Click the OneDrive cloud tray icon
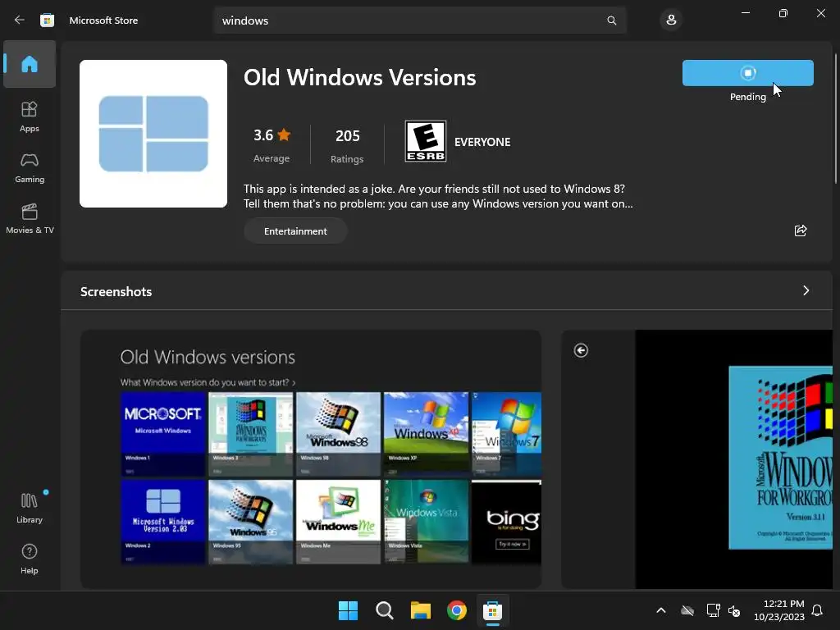 click(x=687, y=610)
